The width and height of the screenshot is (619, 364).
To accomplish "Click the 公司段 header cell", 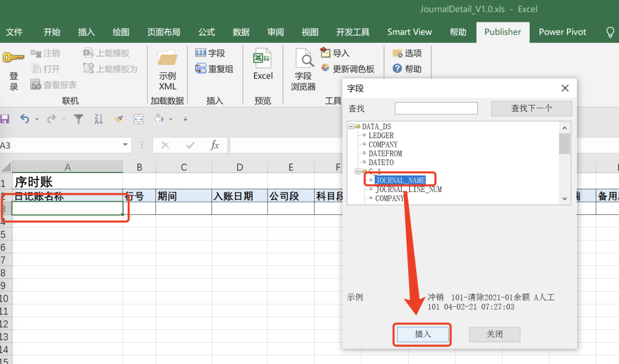I will tap(291, 196).
